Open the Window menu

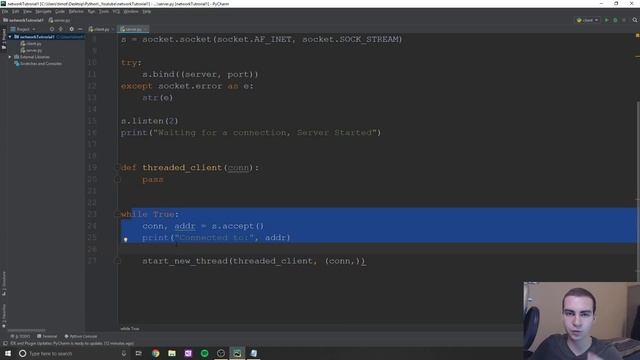tap(131, 11)
